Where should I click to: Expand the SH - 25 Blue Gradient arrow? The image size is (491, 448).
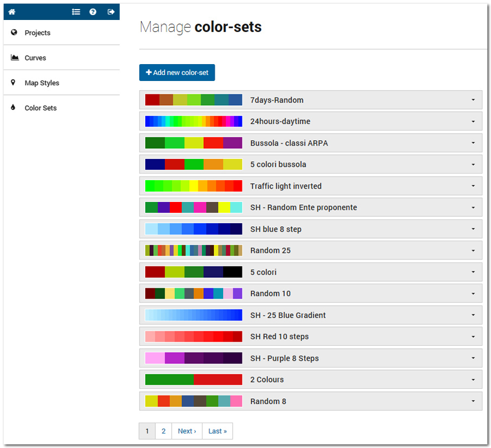[473, 315]
